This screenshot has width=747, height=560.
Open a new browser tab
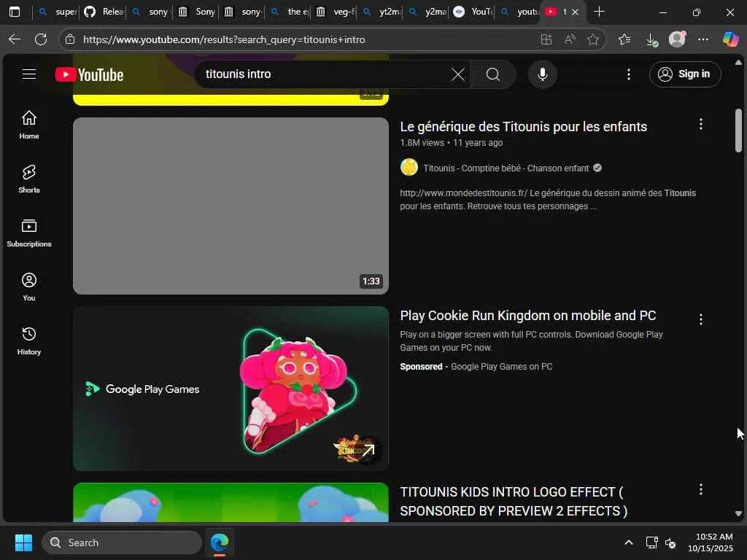tap(600, 12)
